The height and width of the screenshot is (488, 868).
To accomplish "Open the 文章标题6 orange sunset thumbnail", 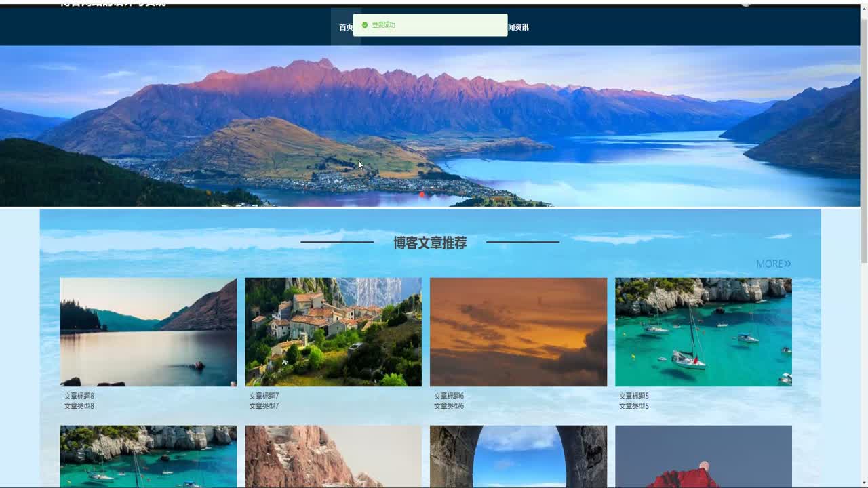I will point(518,332).
